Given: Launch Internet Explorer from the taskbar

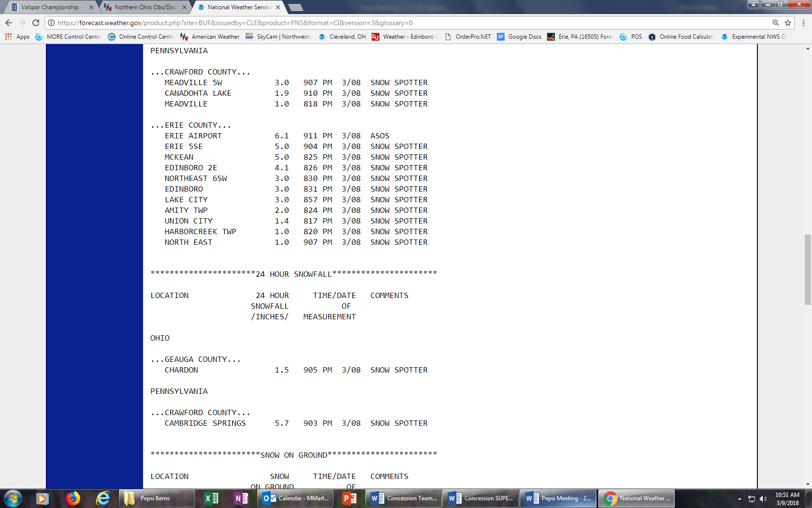Looking at the screenshot, I should pyautogui.click(x=103, y=498).
